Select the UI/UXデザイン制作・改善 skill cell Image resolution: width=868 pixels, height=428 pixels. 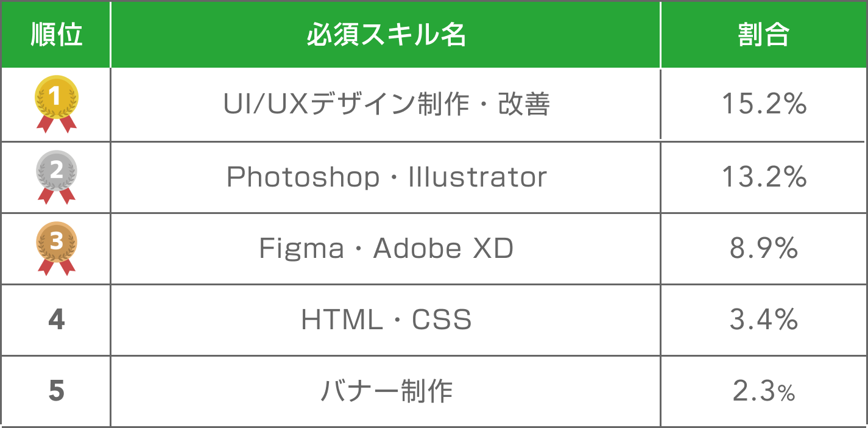[386, 104]
